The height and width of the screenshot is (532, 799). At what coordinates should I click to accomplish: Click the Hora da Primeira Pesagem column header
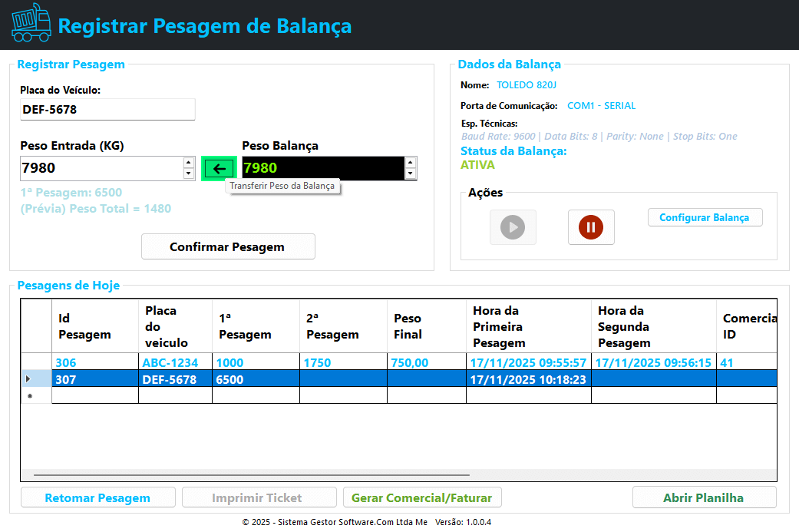528,326
